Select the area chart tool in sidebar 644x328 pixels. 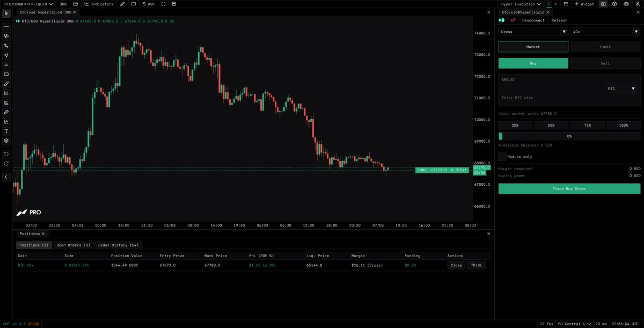click(6, 122)
